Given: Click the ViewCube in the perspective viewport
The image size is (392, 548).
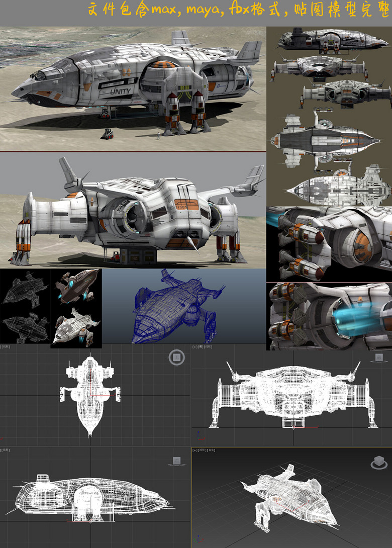Looking at the screenshot, I should tap(378, 463).
